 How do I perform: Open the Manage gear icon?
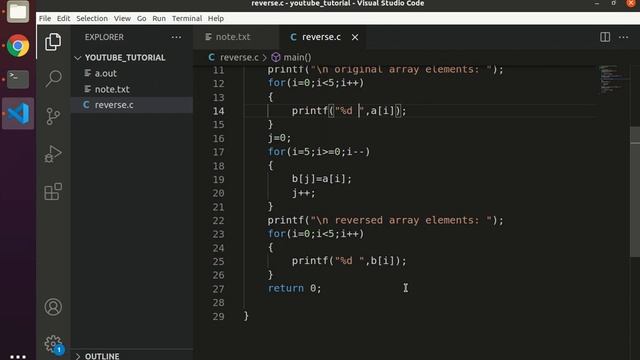(x=53, y=344)
